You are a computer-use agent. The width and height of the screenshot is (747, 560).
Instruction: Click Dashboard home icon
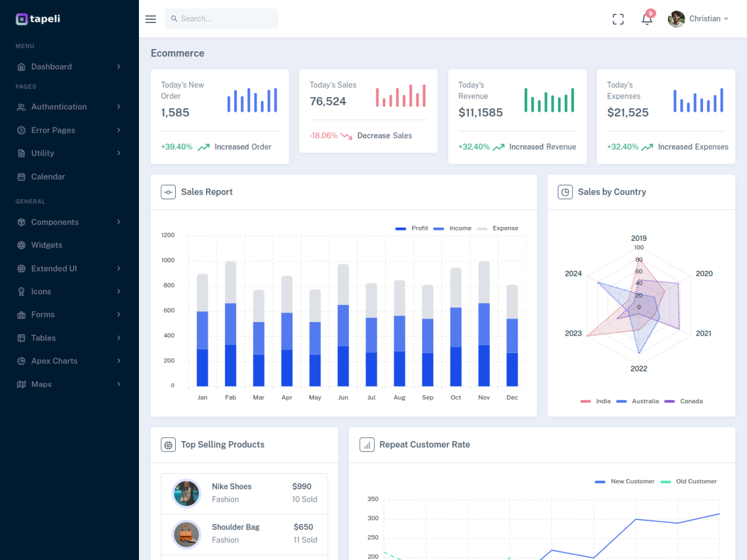[21, 67]
